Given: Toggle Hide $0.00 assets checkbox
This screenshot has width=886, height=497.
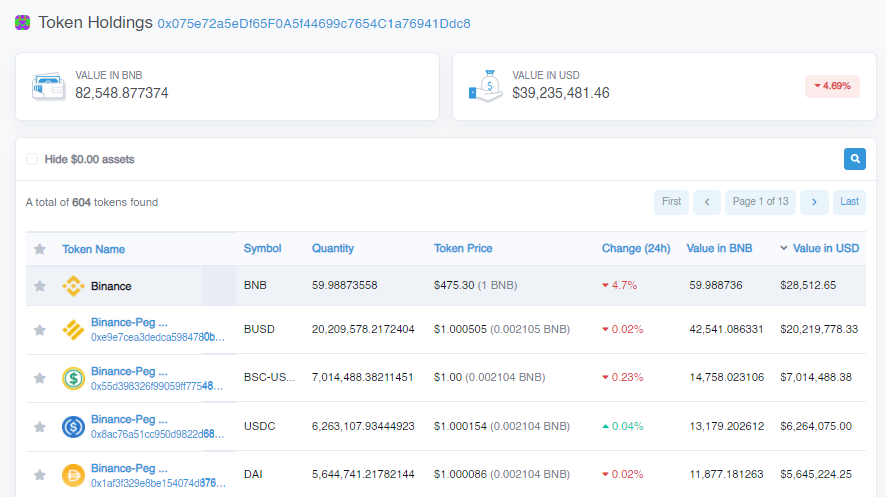Looking at the screenshot, I should point(32,159).
